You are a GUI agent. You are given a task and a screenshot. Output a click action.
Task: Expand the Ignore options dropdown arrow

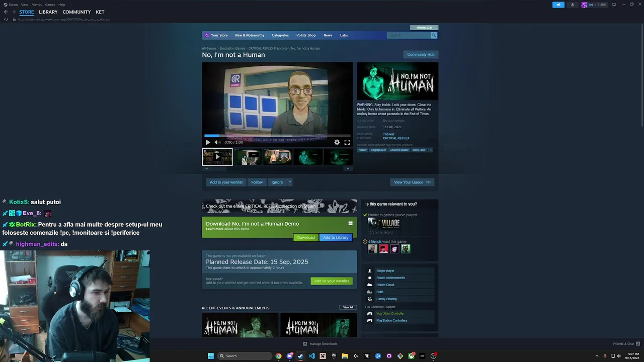click(x=290, y=182)
